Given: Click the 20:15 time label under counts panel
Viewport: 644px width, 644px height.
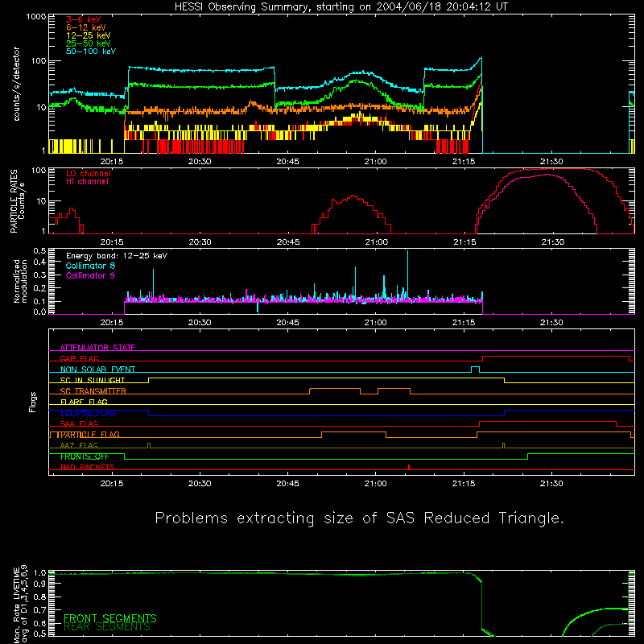Looking at the screenshot, I should (x=112, y=162).
